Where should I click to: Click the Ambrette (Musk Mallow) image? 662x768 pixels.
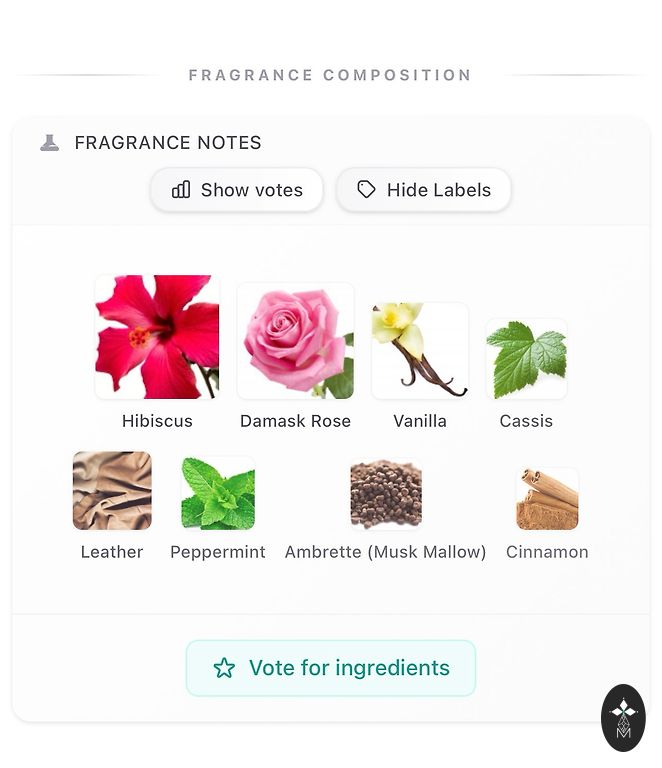(386, 494)
